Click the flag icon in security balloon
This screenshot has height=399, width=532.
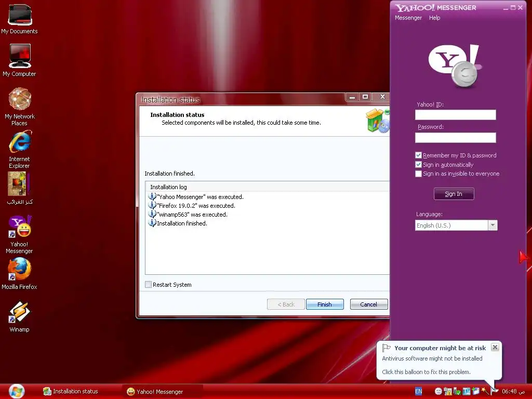coord(386,348)
